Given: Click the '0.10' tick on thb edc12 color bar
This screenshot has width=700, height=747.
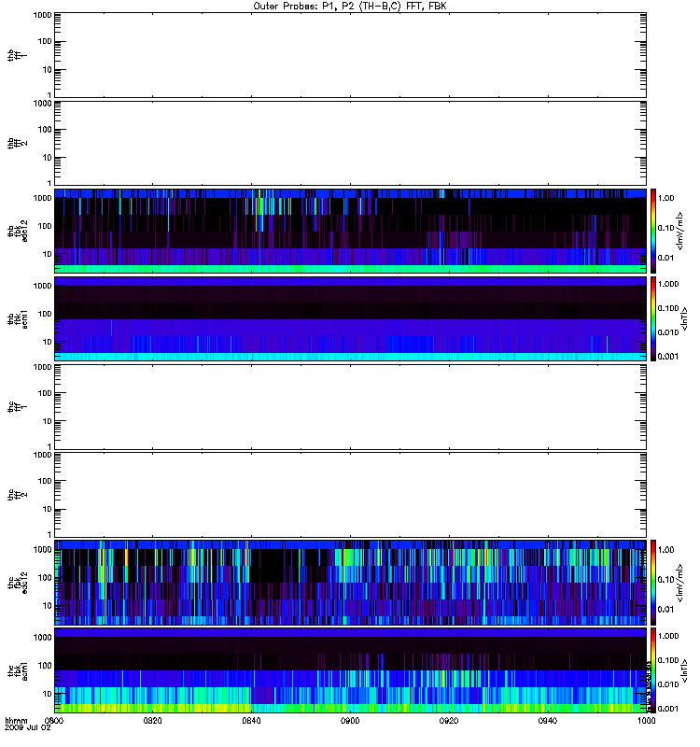Looking at the screenshot, I should (x=665, y=228).
